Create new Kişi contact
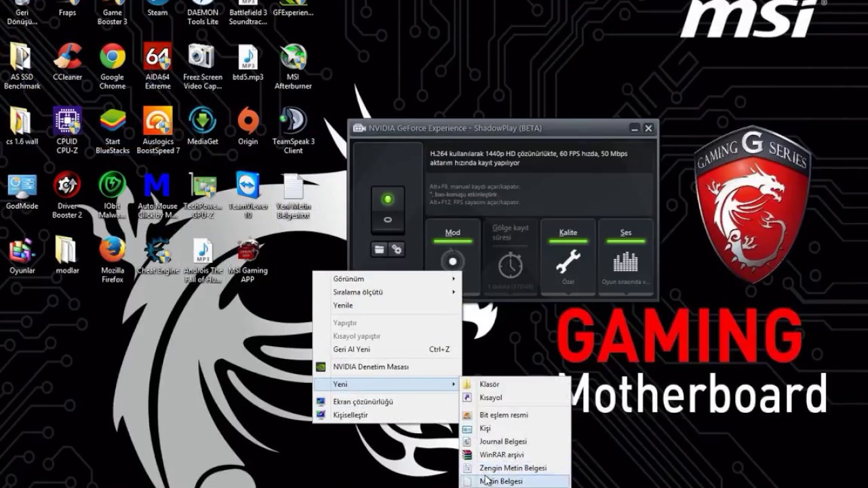Screen dimensions: 868x488 pos(515,428)
